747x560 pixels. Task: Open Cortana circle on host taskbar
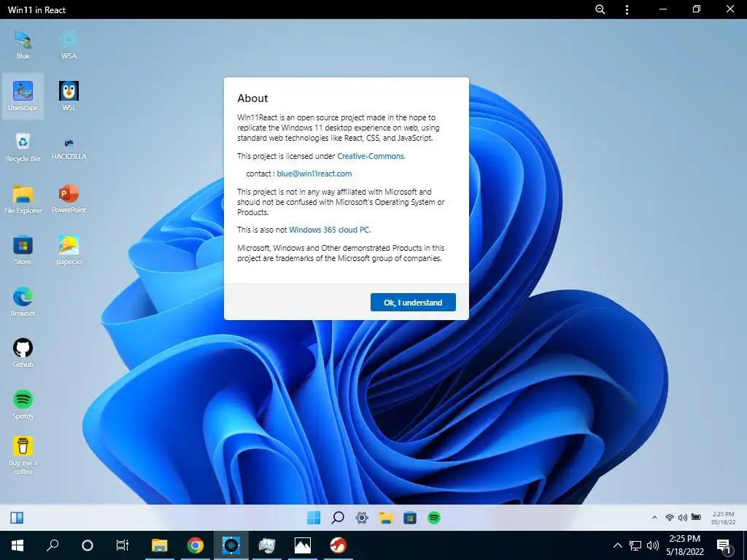tap(88, 545)
